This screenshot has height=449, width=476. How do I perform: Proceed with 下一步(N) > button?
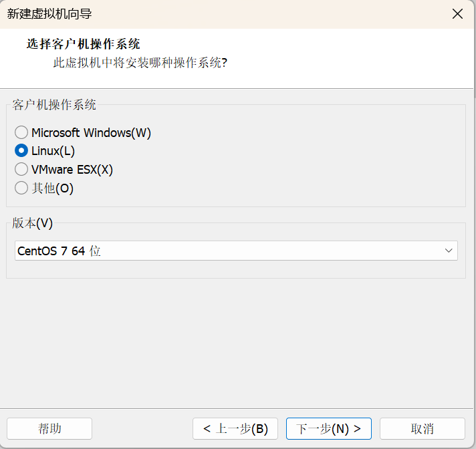coord(329,429)
